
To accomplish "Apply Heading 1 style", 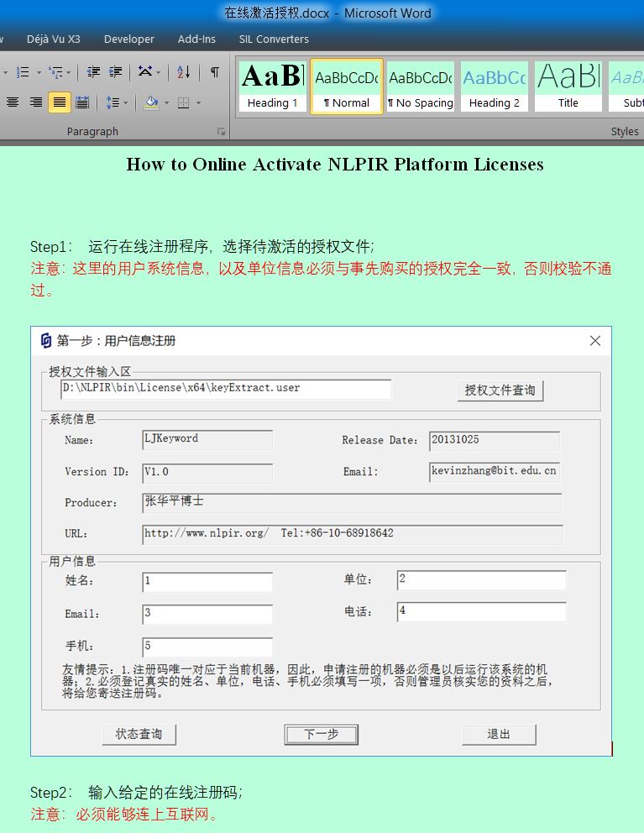I will click(273, 86).
